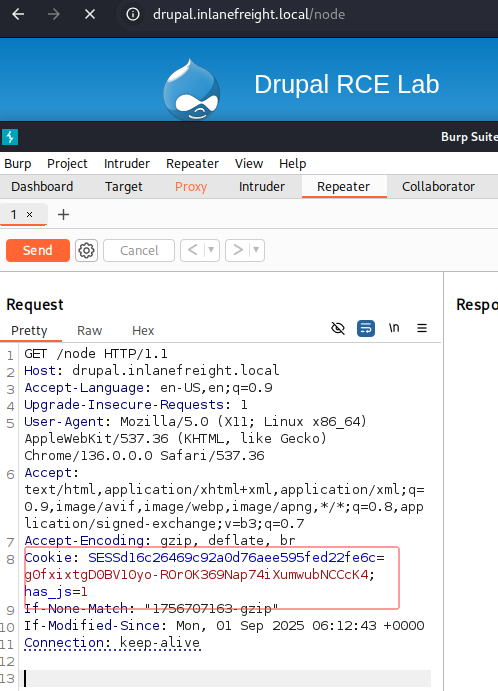Open Repeater settings gear icon
Viewport: 498px width, 691px height.
[x=86, y=250]
